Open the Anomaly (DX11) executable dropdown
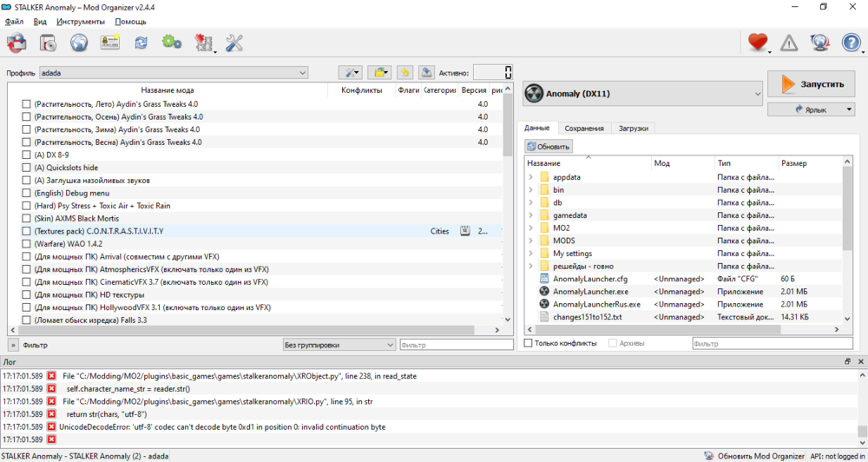The height and width of the screenshot is (462, 868). [x=642, y=94]
